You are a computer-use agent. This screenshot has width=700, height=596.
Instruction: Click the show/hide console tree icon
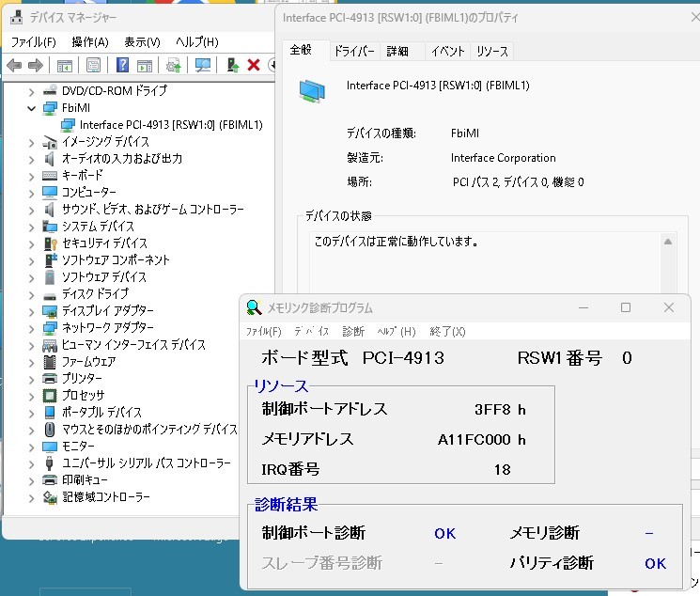[65, 65]
